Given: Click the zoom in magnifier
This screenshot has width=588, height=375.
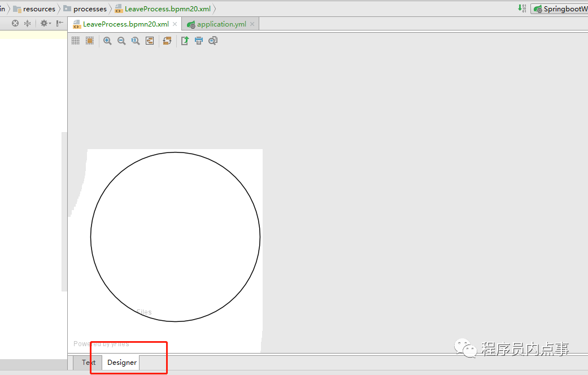Looking at the screenshot, I should pos(107,41).
